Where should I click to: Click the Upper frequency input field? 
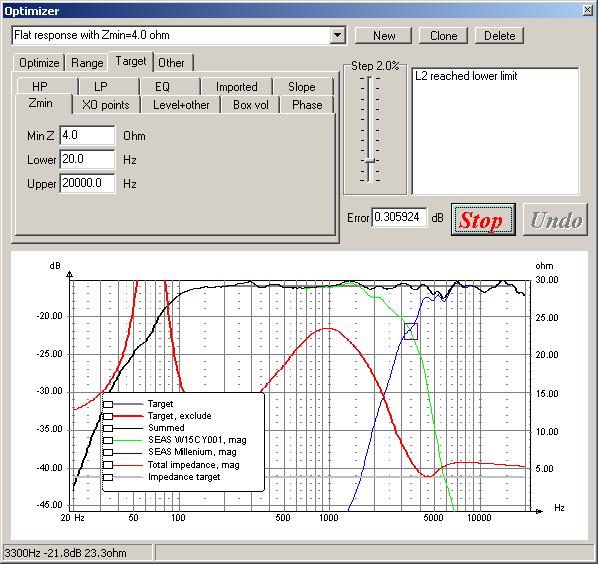[x=87, y=183]
